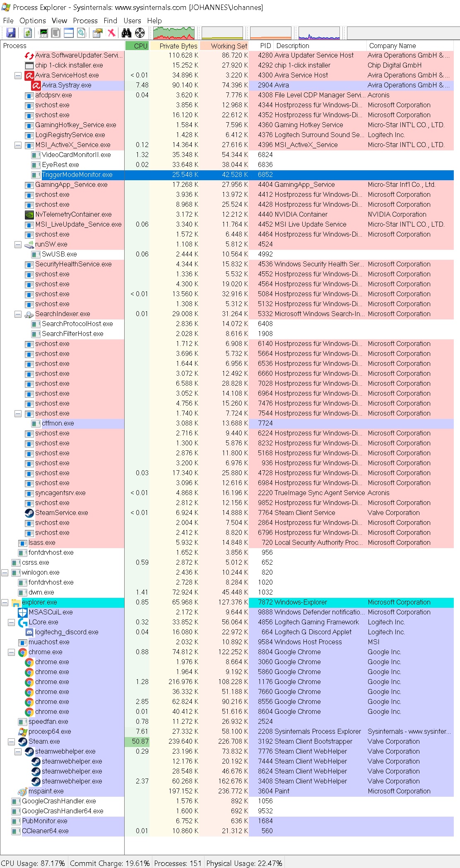This screenshot has width=460, height=868.
Task: Click the NvTelemetryContainer.exe NVIDIA icon
Action: 29,215
